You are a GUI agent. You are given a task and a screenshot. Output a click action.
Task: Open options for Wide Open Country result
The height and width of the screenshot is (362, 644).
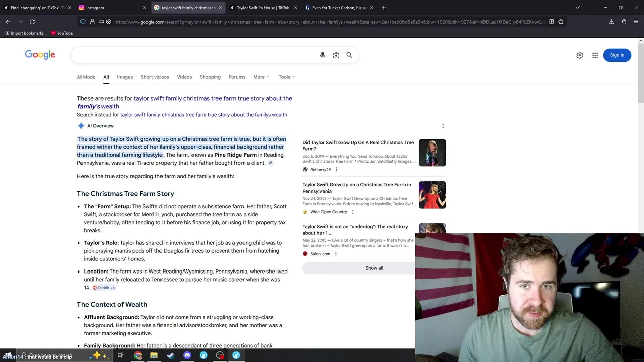coord(353,212)
